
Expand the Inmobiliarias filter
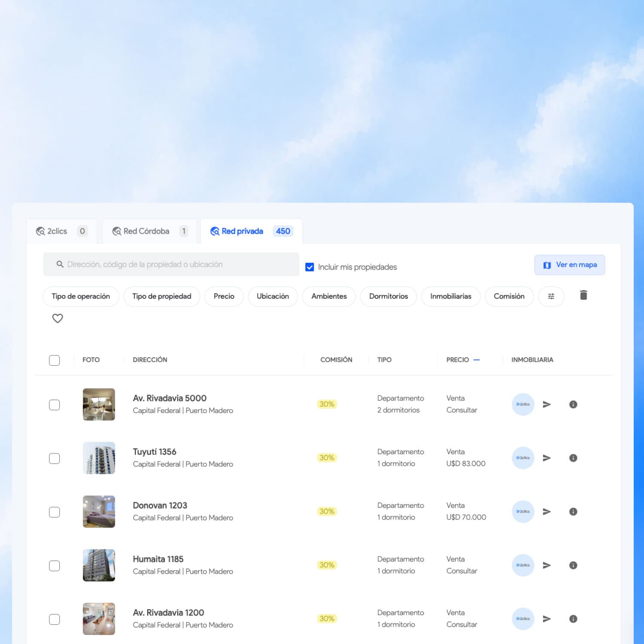pyautogui.click(x=451, y=296)
